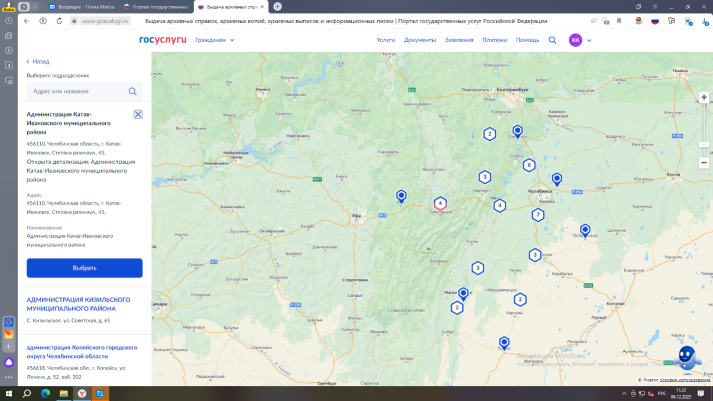Go to the Платежи menu item
The height and width of the screenshot is (401, 713).
(494, 40)
